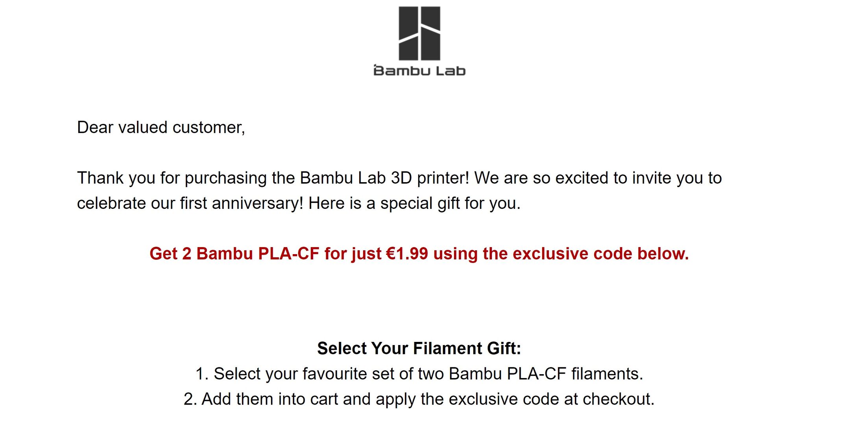Viewport: 868px width, 430px height.
Task: Select the 'Dear valued customer,' greeting
Action: [161, 127]
